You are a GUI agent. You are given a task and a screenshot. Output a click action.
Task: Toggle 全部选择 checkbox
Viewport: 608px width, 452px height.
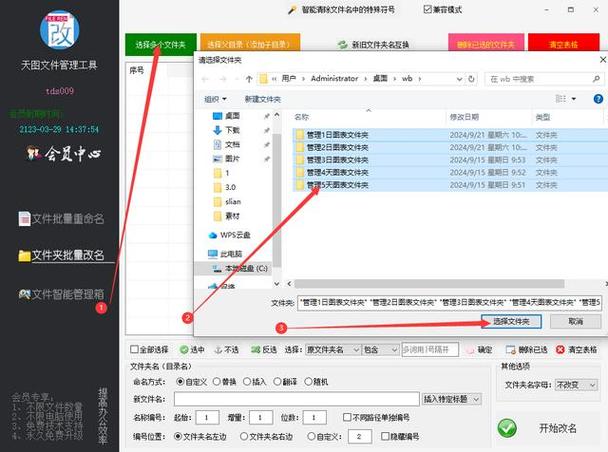tap(134, 349)
